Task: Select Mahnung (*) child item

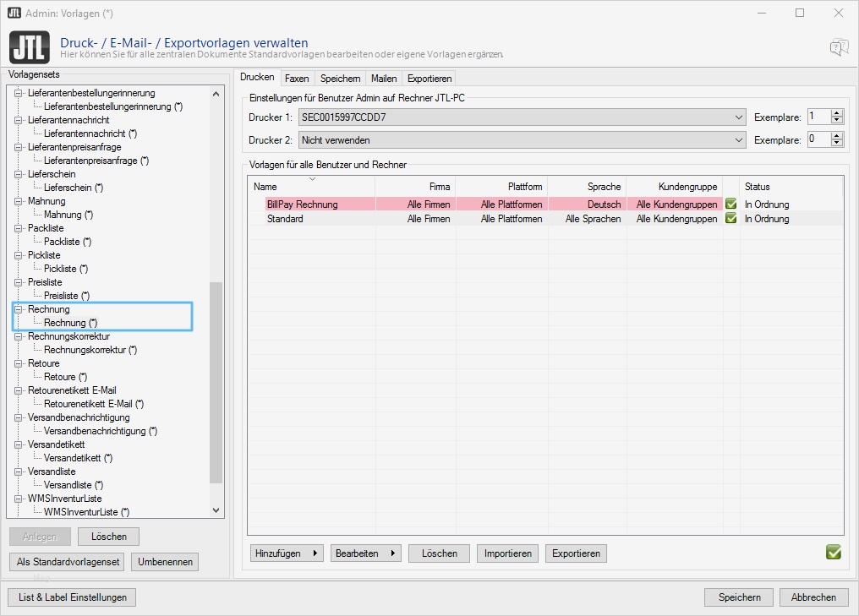Action: coord(68,215)
